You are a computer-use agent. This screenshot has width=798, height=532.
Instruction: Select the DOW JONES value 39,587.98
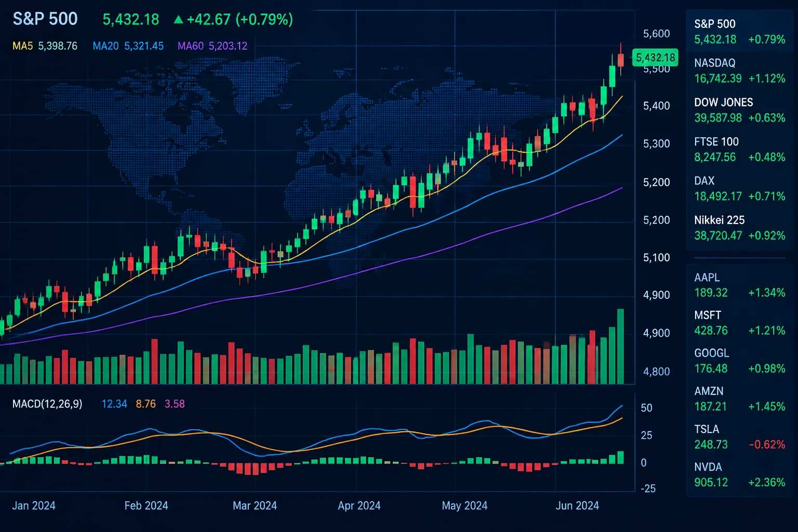coord(718,118)
